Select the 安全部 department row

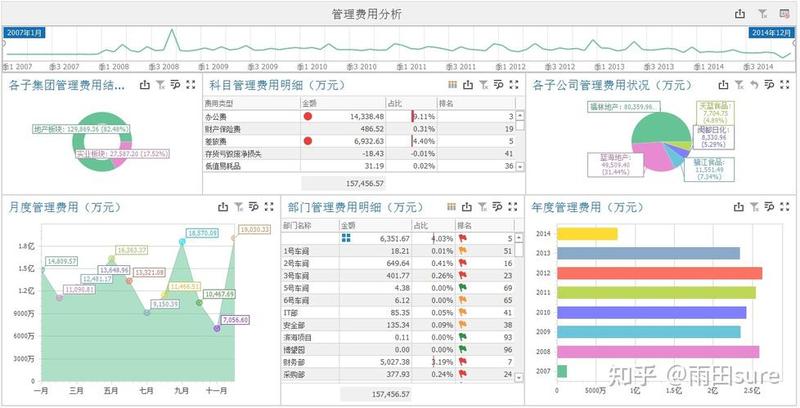pyautogui.click(x=398, y=325)
